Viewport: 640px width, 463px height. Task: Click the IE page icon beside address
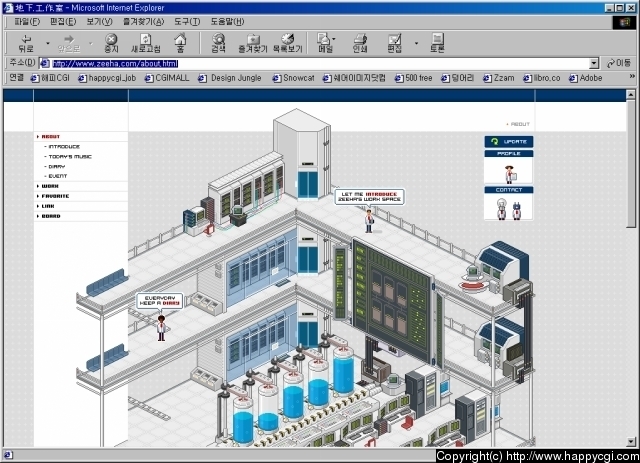(x=45, y=63)
